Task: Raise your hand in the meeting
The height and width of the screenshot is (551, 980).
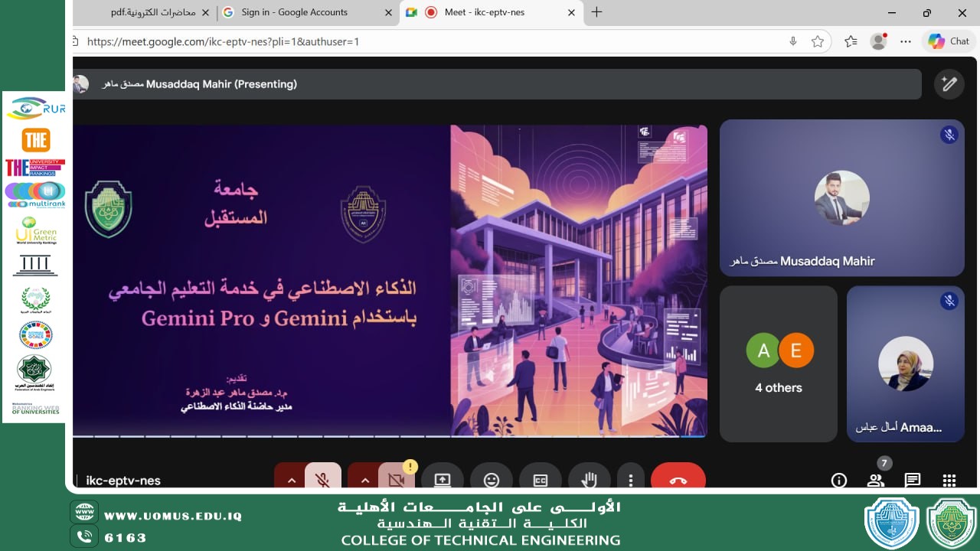Action: 590,480
